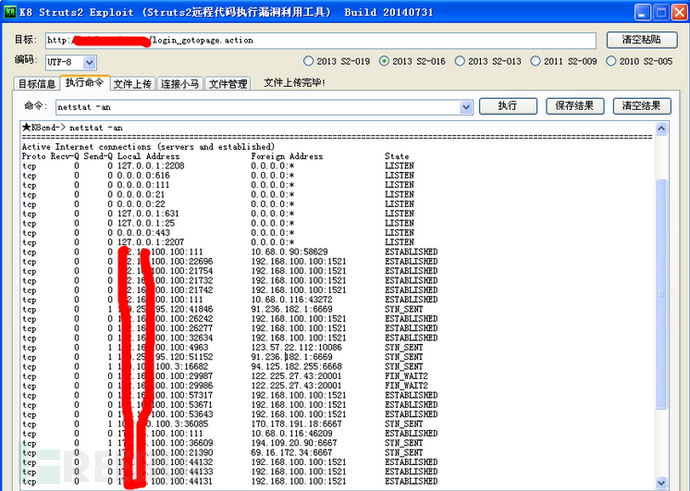Viewport: 690px width, 491px height.
Task: Close the K8 Struts2 Exploit window
Action: coord(679,12)
